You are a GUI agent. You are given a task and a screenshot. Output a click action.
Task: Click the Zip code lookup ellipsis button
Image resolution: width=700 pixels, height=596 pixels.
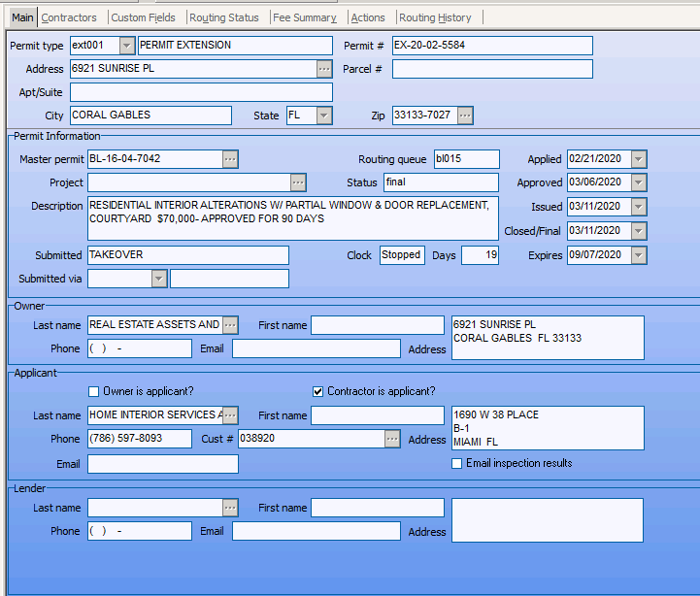click(x=465, y=116)
